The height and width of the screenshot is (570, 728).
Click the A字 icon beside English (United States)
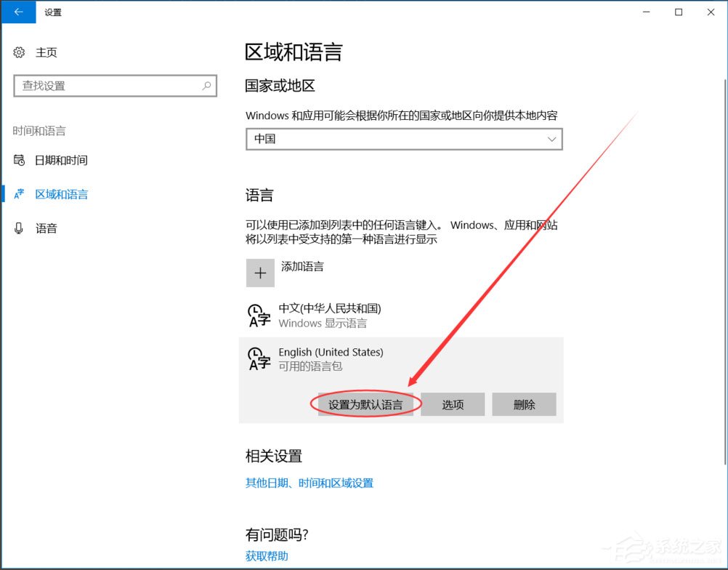coord(259,359)
